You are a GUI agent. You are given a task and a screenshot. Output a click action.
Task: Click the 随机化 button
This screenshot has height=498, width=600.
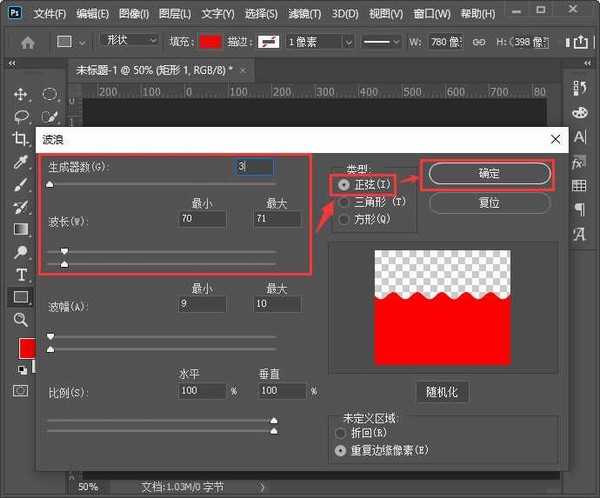(x=443, y=392)
